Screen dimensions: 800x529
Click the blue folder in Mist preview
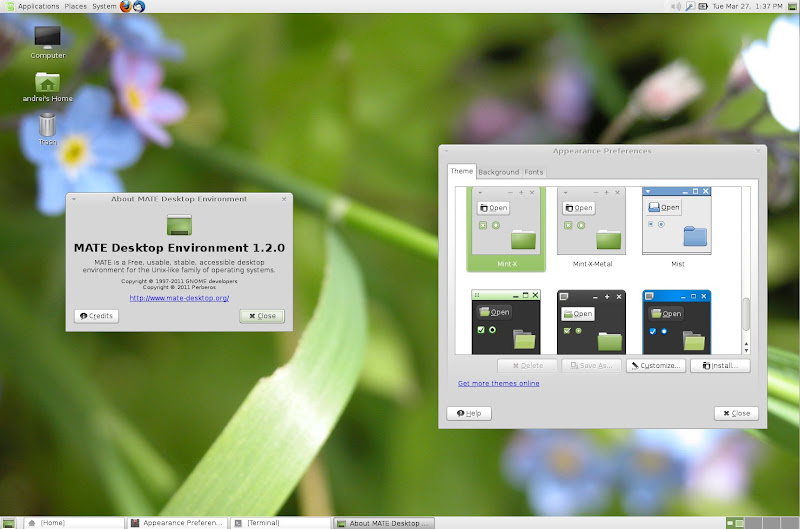point(695,236)
